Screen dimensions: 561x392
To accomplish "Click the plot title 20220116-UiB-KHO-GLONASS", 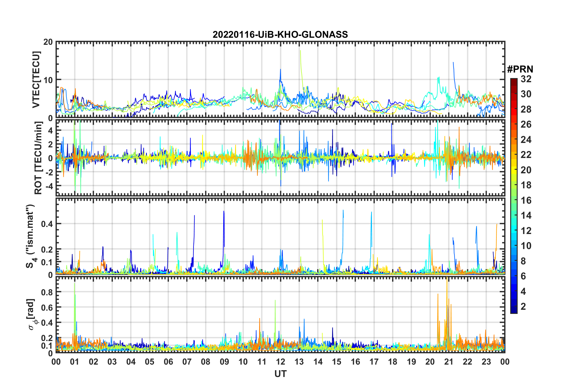I will pyautogui.click(x=280, y=34).
